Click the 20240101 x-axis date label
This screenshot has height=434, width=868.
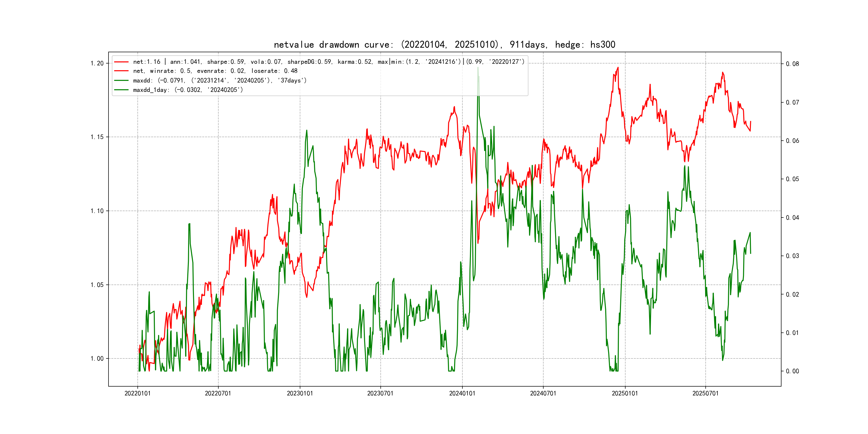tap(462, 393)
